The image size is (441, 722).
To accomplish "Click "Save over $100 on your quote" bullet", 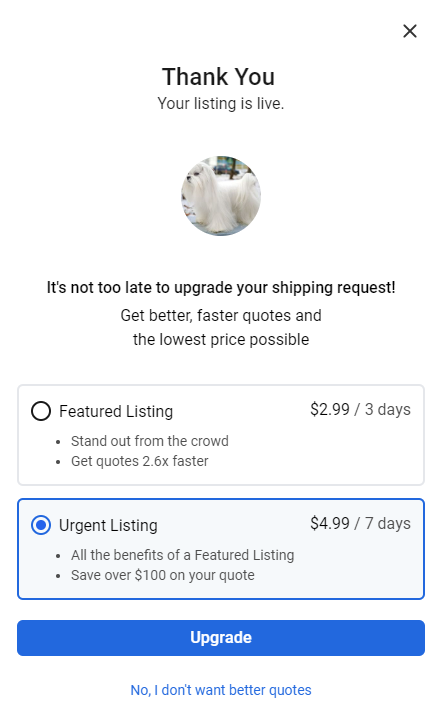I will tap(162, 575).
